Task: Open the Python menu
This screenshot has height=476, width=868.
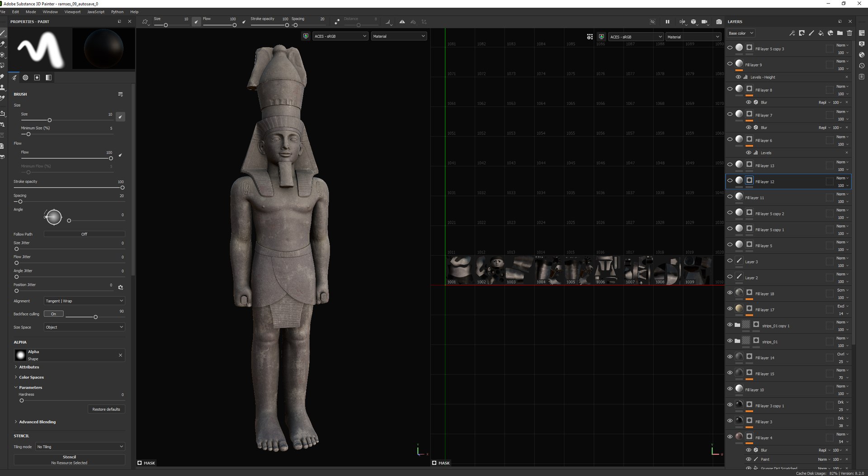Action: pos(117,12)
